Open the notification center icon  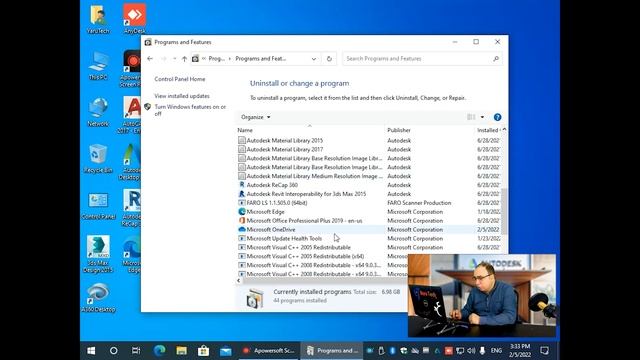[544, 351]
